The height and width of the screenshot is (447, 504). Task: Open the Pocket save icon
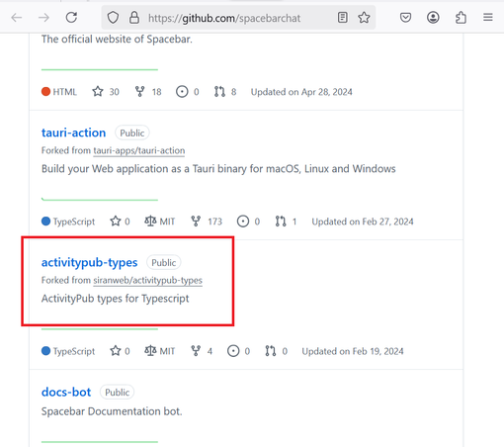click(x=405, y=18)
